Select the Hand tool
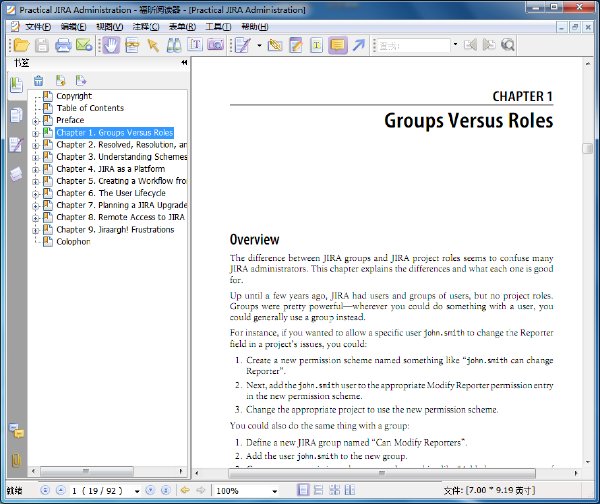600x504 pixels. 111,45
